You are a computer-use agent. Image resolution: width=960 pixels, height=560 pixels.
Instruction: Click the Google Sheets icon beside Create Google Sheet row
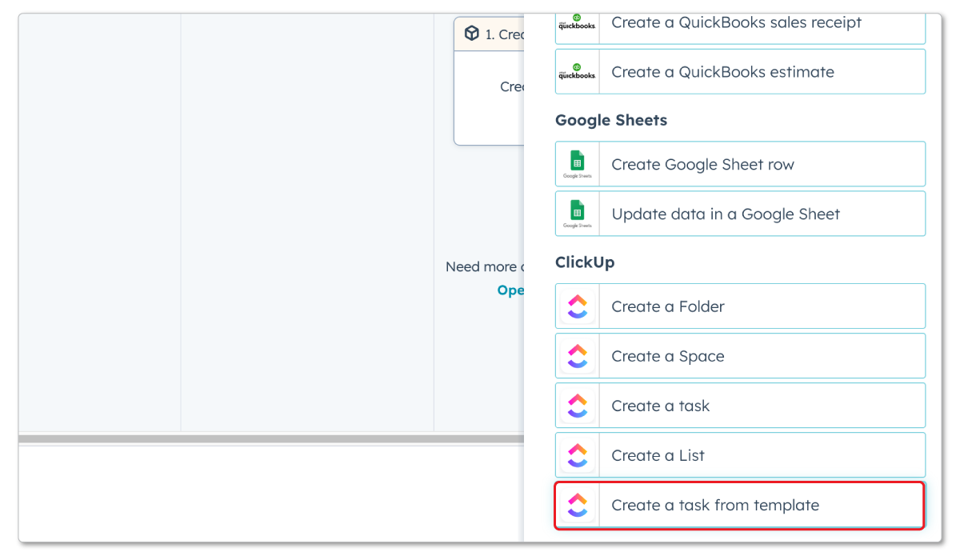coord(577,163)
